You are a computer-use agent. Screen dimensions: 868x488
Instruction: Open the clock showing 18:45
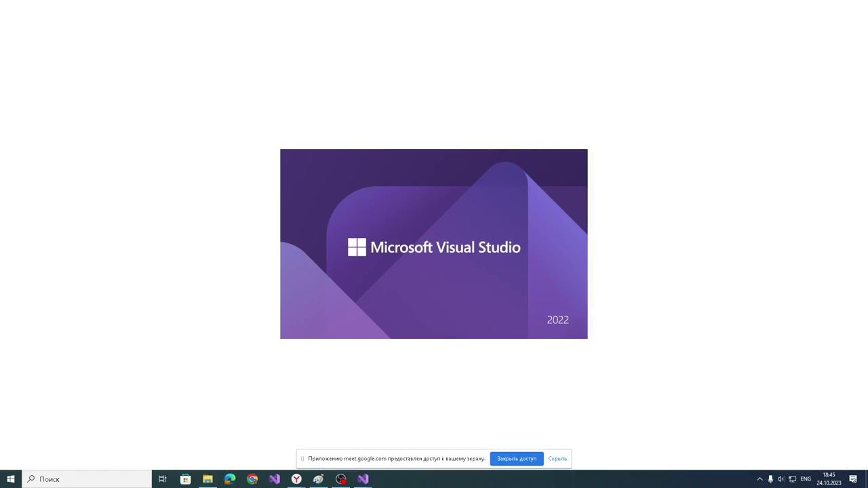(x=829, y=479)
